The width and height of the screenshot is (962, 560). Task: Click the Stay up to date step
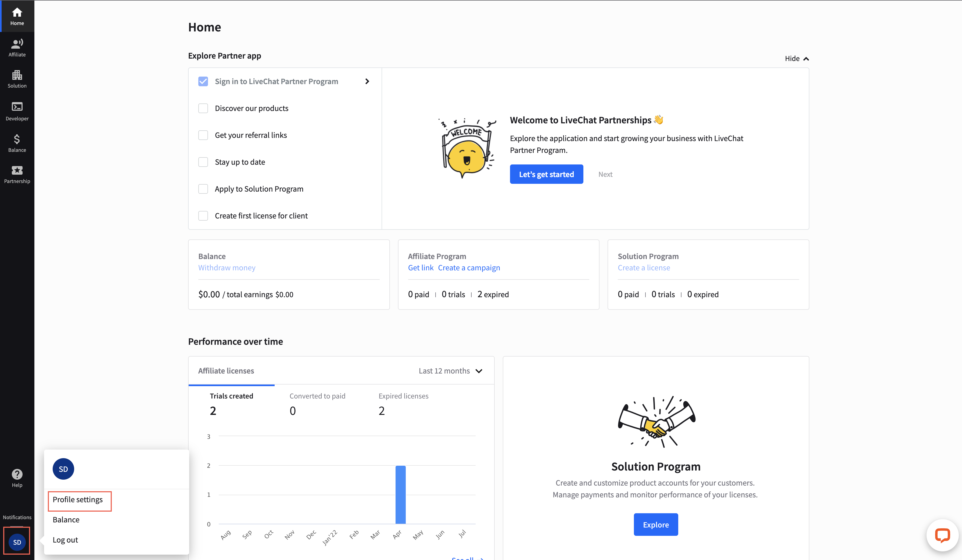coord(240,162)
